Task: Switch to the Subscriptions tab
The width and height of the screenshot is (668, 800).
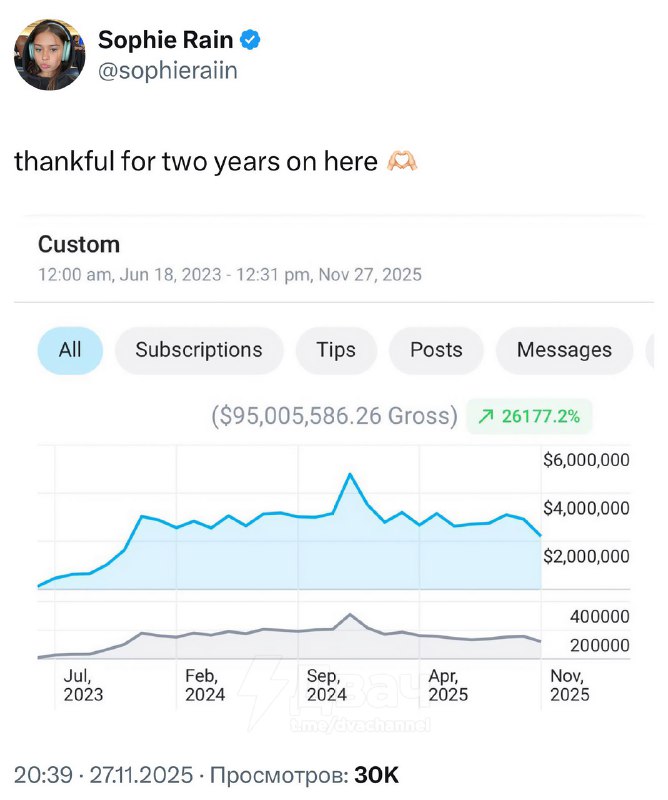Action: (x=199, y=350)
